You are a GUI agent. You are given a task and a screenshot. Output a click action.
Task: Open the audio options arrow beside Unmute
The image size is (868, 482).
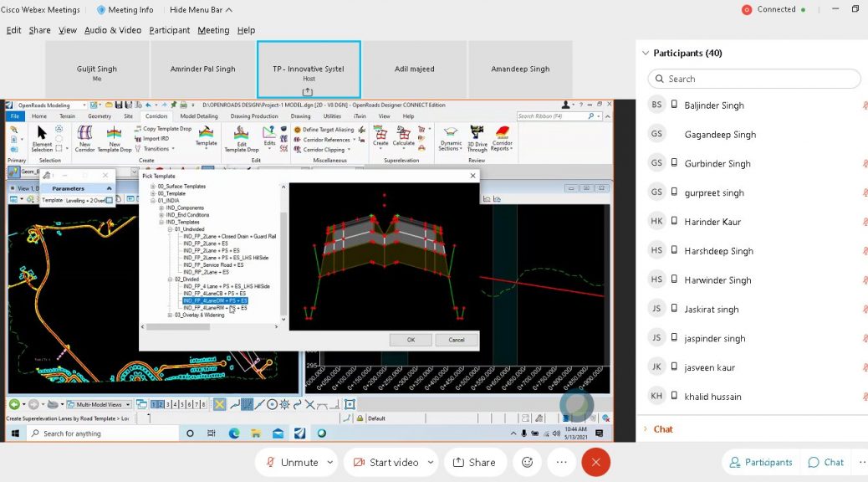point(330,462)
